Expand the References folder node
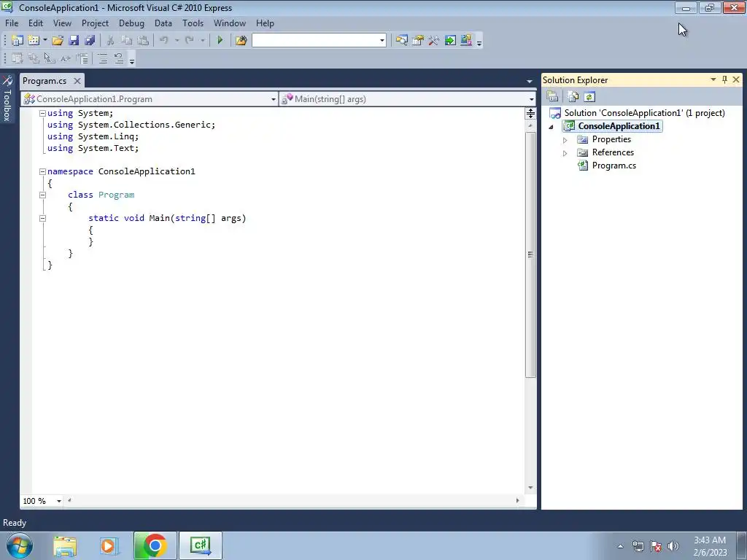This screenshot has width=747, height=560. click(565, 153)
